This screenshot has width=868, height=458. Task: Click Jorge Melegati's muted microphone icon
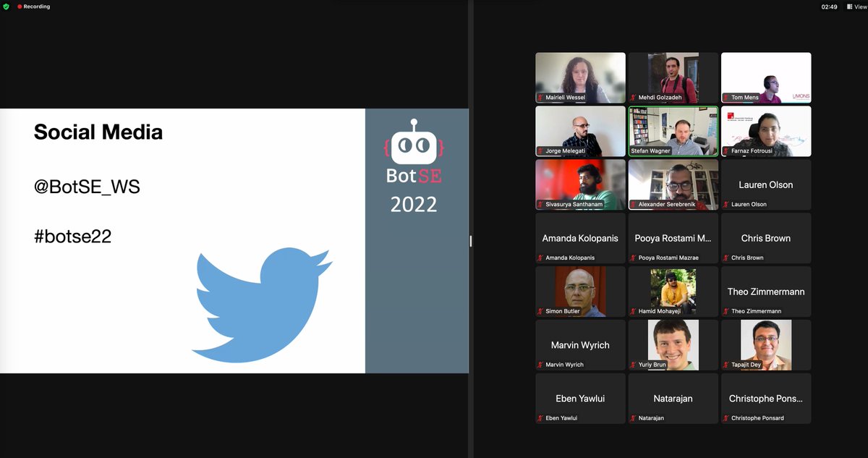540,151
